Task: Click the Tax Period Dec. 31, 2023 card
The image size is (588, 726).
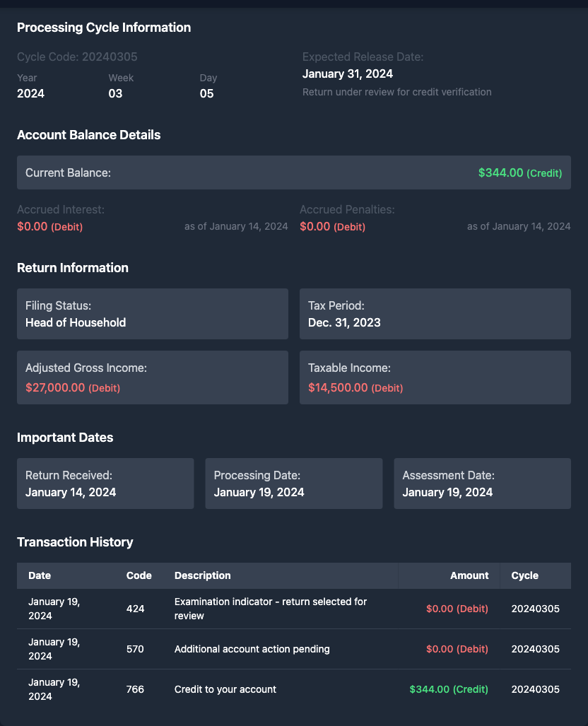Action: click(x=435, y=314)
